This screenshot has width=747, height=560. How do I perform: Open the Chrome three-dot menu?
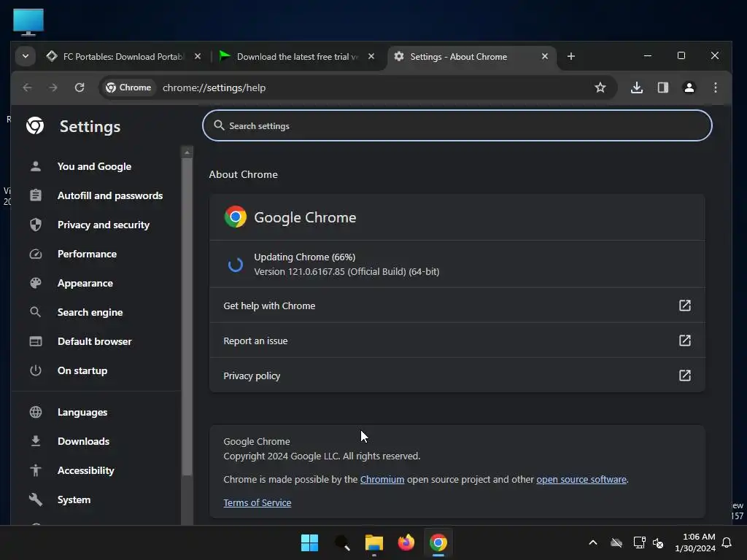pos(715,87)
